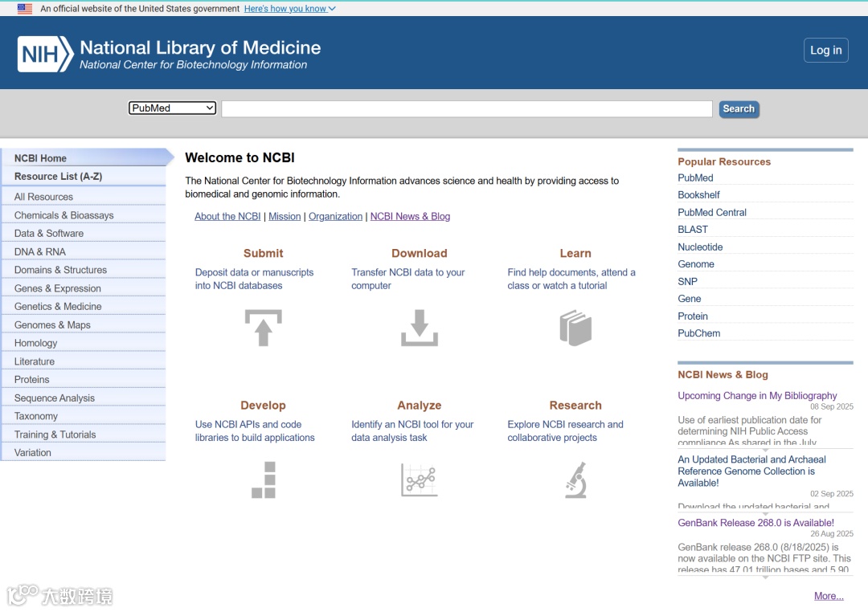The height and width of the screenshot is (612, 868).
Task: Open Domains & Structures category
Action: (84, 270)
